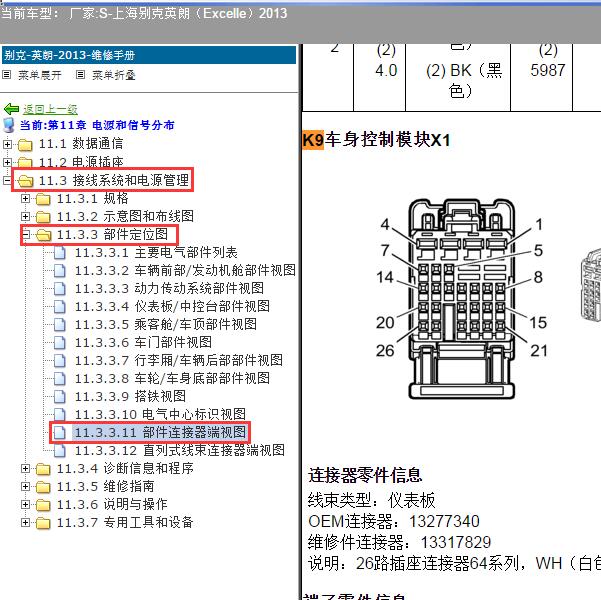Collapse the 11.3 接线系统和电源管理 node

tap(7, 180)
